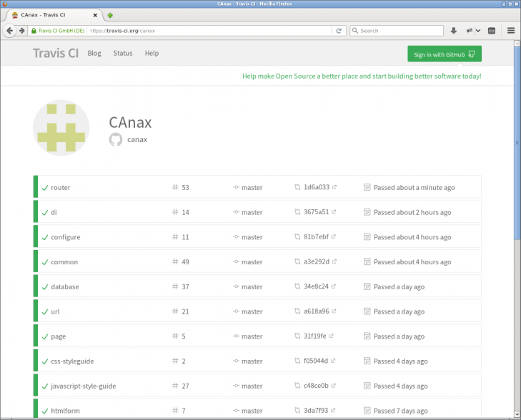Click the dark toolbar extension icon

[x=492, y=31]
